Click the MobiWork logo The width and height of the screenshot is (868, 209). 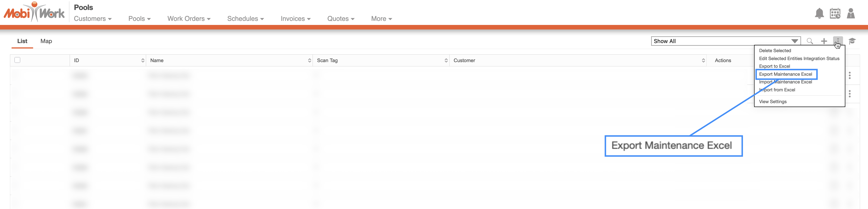click(x=34, y=12)
